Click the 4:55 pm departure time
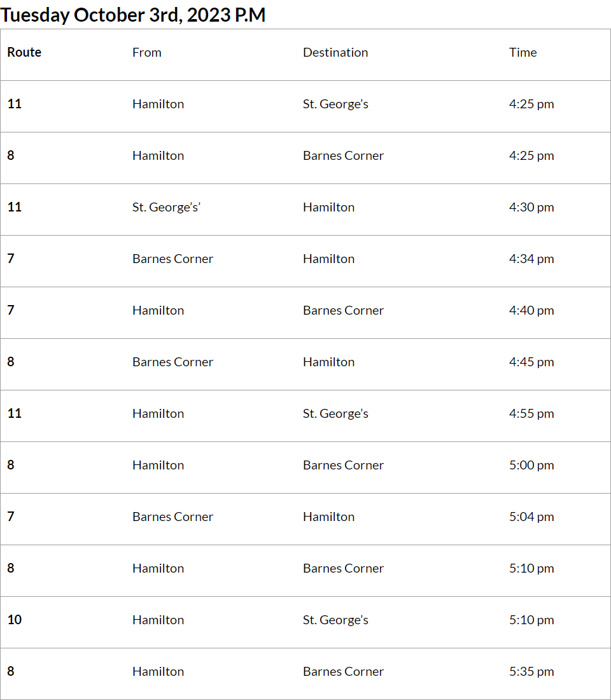The height and width of the screenshot is (700, 611). [x=531, y=414]
